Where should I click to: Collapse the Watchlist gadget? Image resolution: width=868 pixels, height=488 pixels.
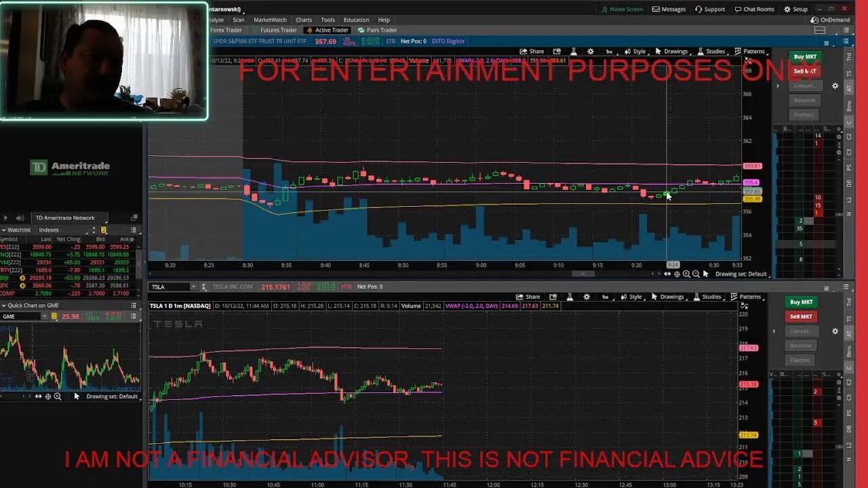(4, 230)
